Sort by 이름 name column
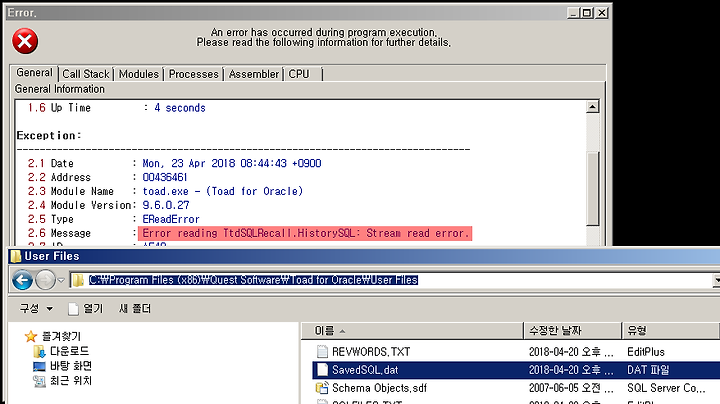 point(412,331)
